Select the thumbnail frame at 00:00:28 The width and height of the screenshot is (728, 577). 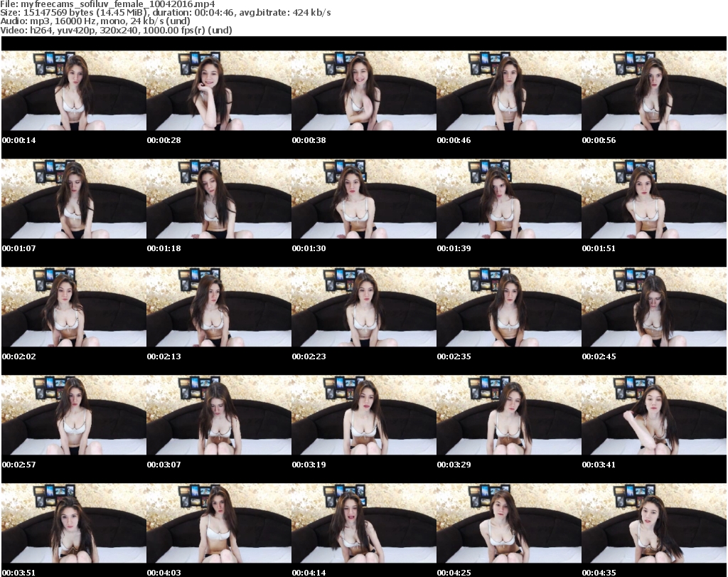219,90
